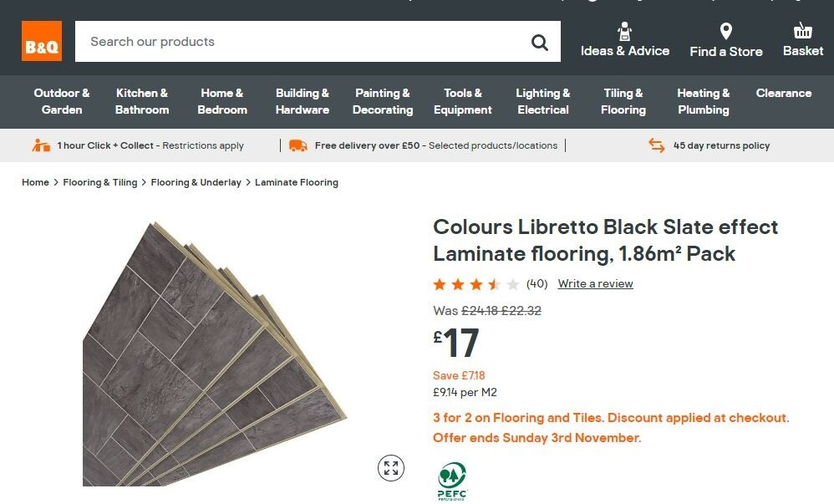The width and height of the screenshot is (834, 504).
Task: Expand product image with fullscreen icon
Action: (x=390, y=468)
